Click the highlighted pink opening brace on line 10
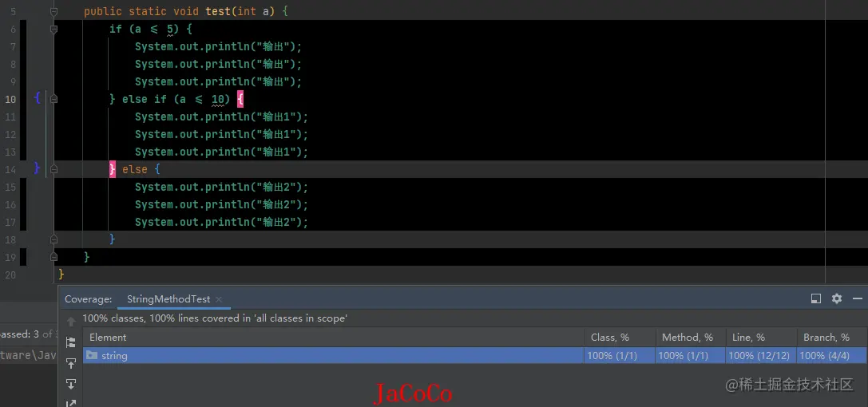This screenshot has width=868, height=407. tap(240, 100)
